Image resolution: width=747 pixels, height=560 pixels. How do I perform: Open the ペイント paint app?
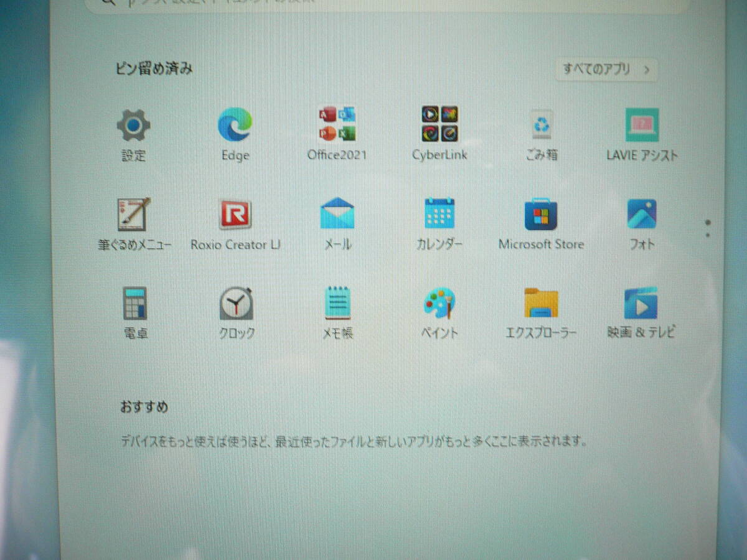click(x=439, y=313)
